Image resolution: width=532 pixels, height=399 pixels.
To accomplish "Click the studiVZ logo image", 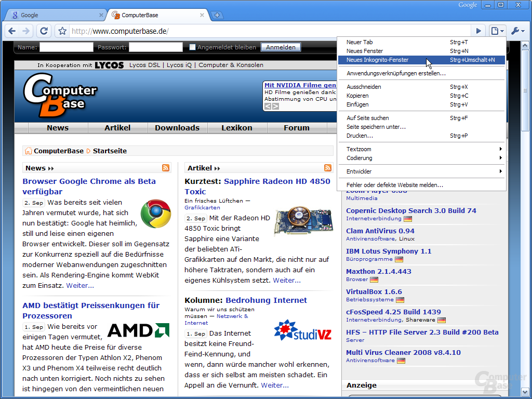I will tap(303, 330).
